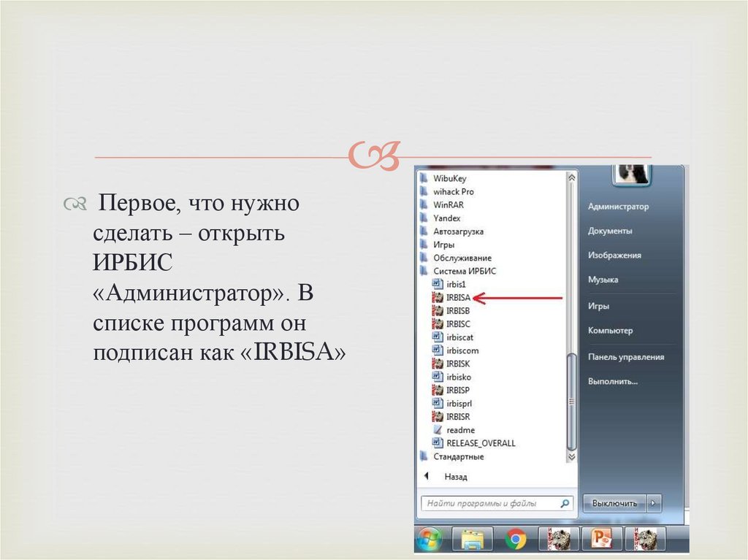748x560 pixels.
Task: Open the irbisprl document icon
Action: pyautogui.click(x=438, y=404)
